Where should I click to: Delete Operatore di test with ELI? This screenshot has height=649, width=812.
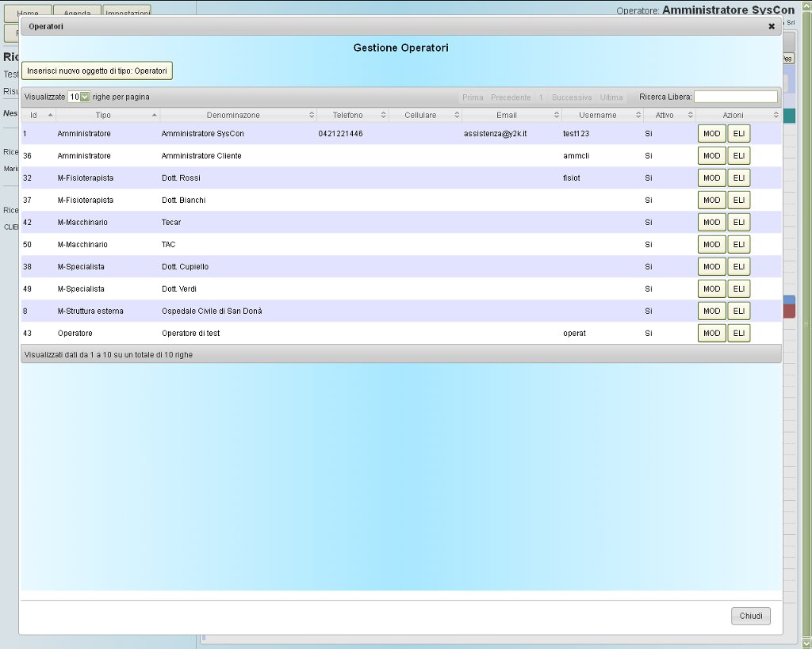click(738, 334)
